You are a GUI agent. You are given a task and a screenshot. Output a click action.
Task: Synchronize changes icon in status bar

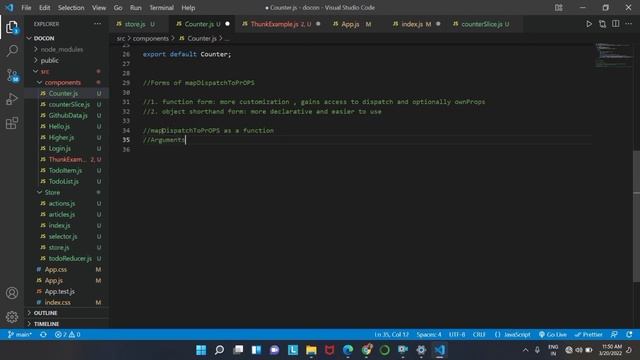43,334
